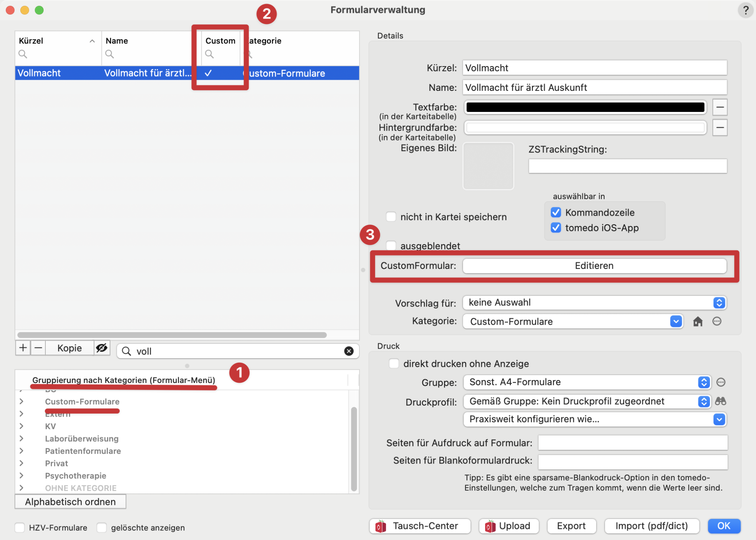Click ellipsis icon beside Kategorie house icon

click(x=717, y=321)
